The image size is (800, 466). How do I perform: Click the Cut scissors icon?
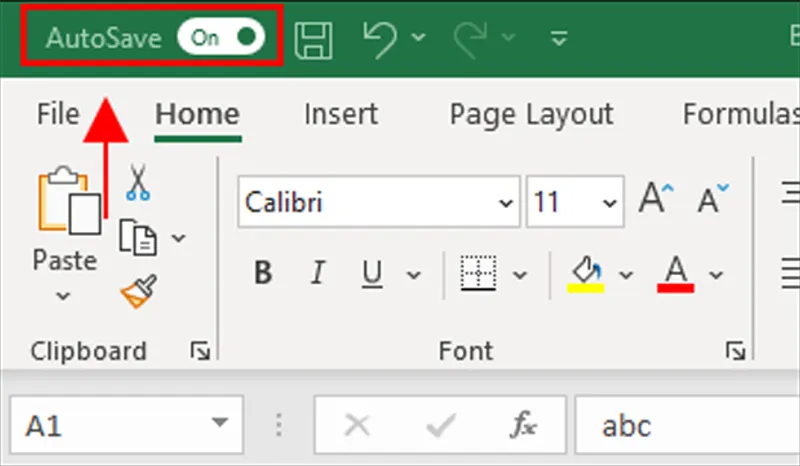[x=137, y=183]
